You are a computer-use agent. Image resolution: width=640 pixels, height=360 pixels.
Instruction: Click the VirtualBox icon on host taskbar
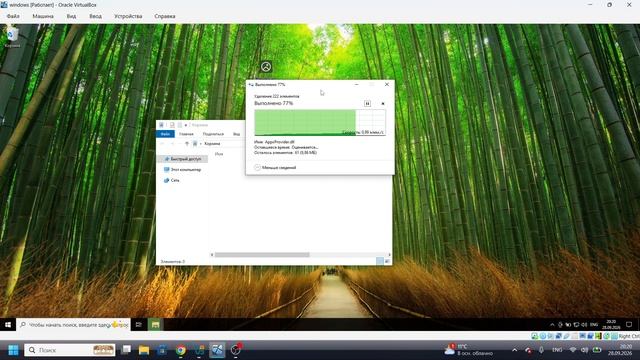point(217,350)
